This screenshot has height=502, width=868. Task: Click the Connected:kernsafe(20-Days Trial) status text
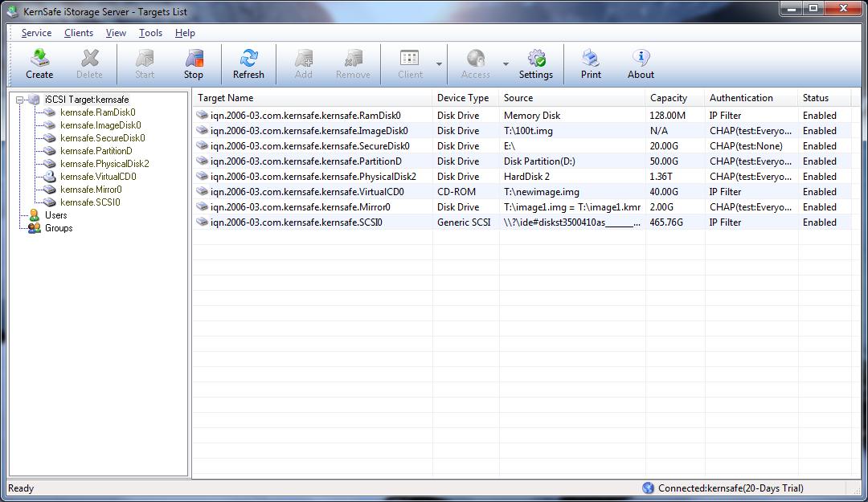click(x=731, y=488)
